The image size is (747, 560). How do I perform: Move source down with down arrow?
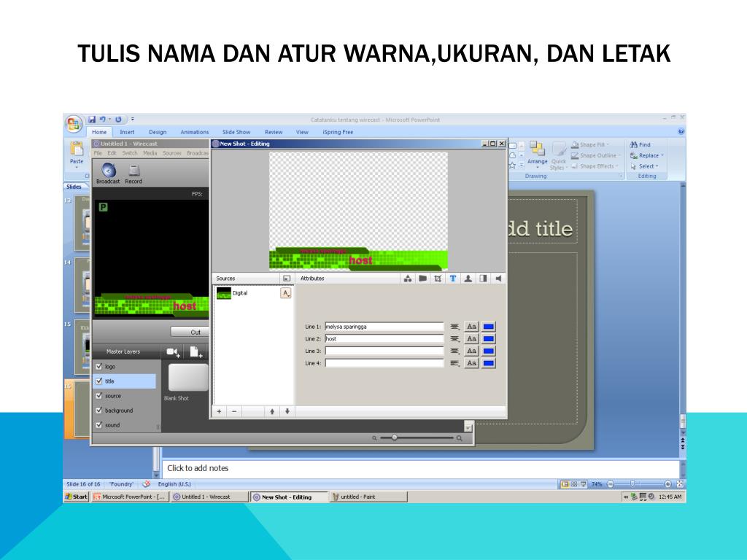(x=287, y=411)
